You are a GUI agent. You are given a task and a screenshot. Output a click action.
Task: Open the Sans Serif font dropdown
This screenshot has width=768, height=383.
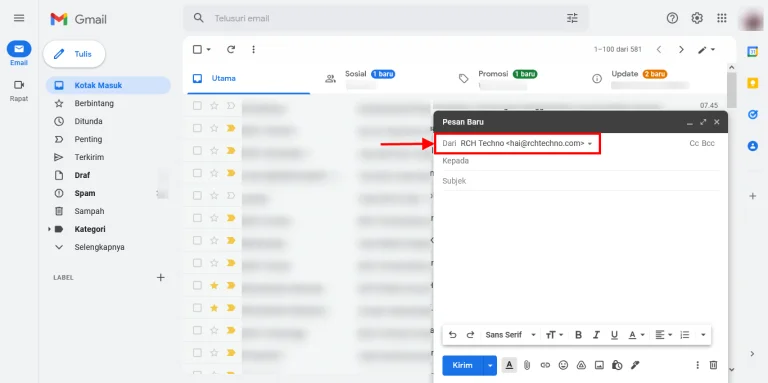511,335
